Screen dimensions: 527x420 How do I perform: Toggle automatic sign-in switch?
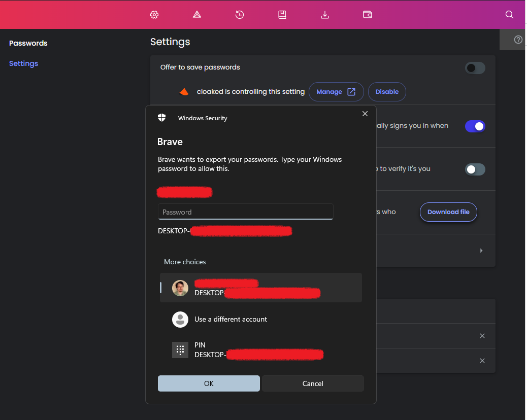(x=475, y=126)
